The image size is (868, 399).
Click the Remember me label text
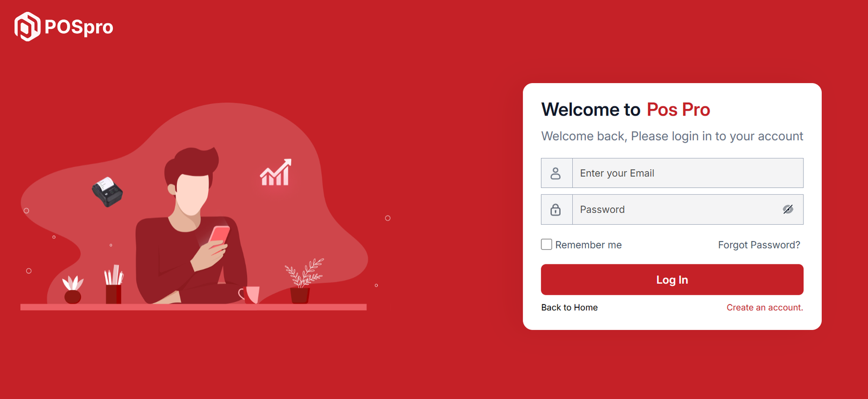click(x=589, y=245)
